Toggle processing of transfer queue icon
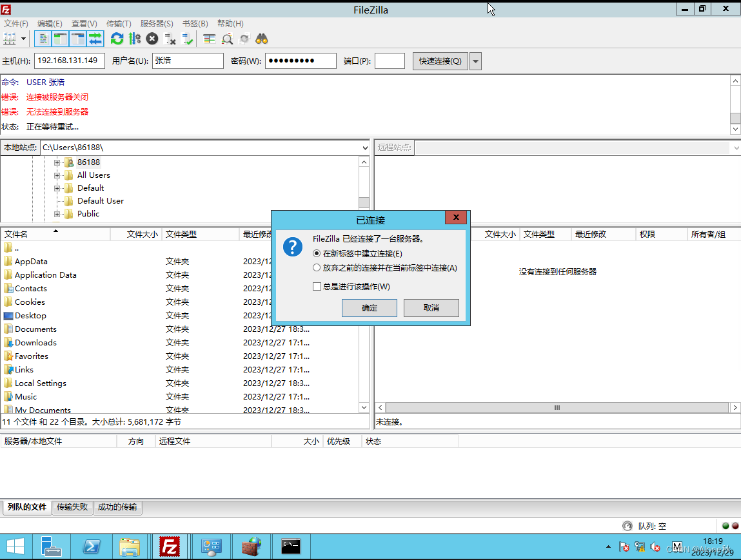This screenshot has height=560, width=741. 135,39
